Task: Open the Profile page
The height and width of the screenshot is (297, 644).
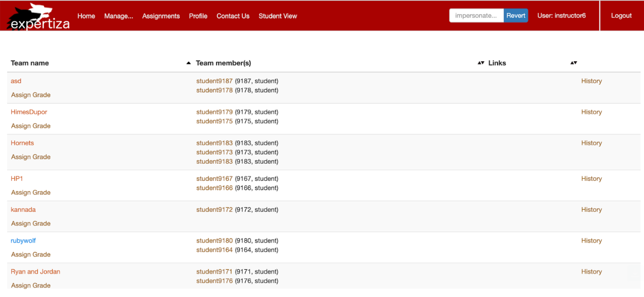Action: [198, 16]
